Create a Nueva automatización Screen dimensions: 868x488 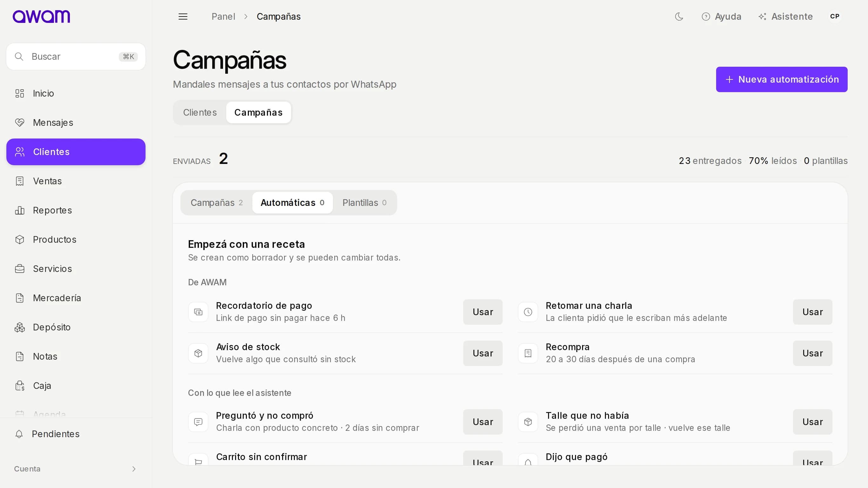click(x=782, y=79)
